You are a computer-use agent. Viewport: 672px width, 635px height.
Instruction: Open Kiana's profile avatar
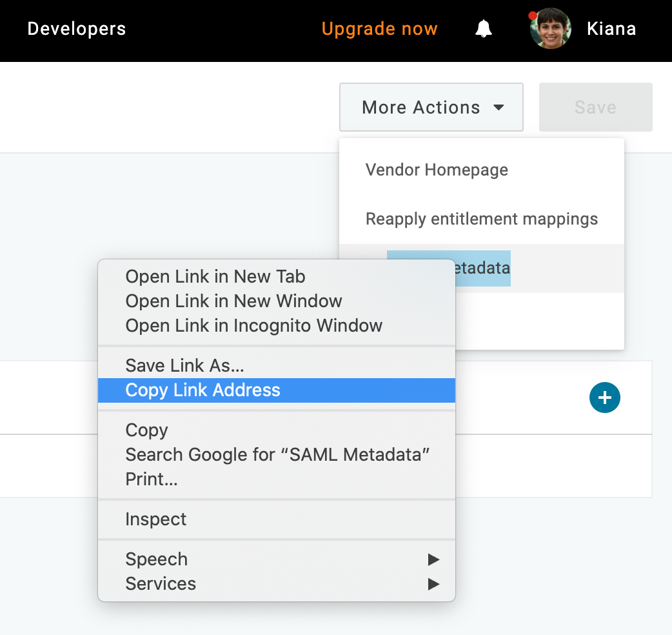[550, 28]
